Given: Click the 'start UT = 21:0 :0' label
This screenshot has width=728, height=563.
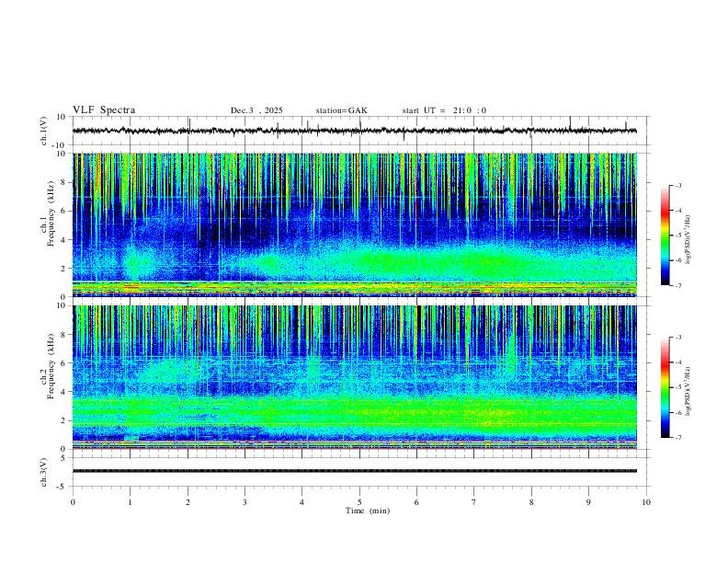Looking at the screenshot, I should [x=444, y=110].
